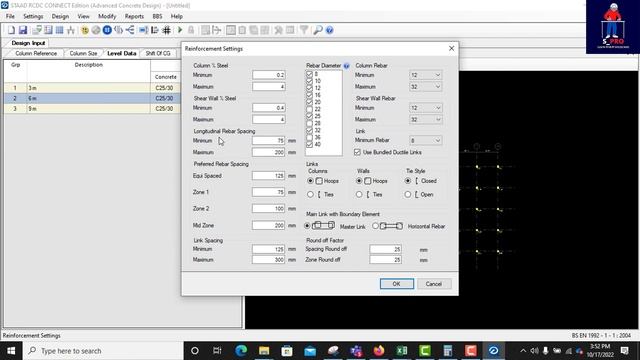Select Horizontal Rebar main link option
This screenshot has height=360, width=640.
(376, 226)
